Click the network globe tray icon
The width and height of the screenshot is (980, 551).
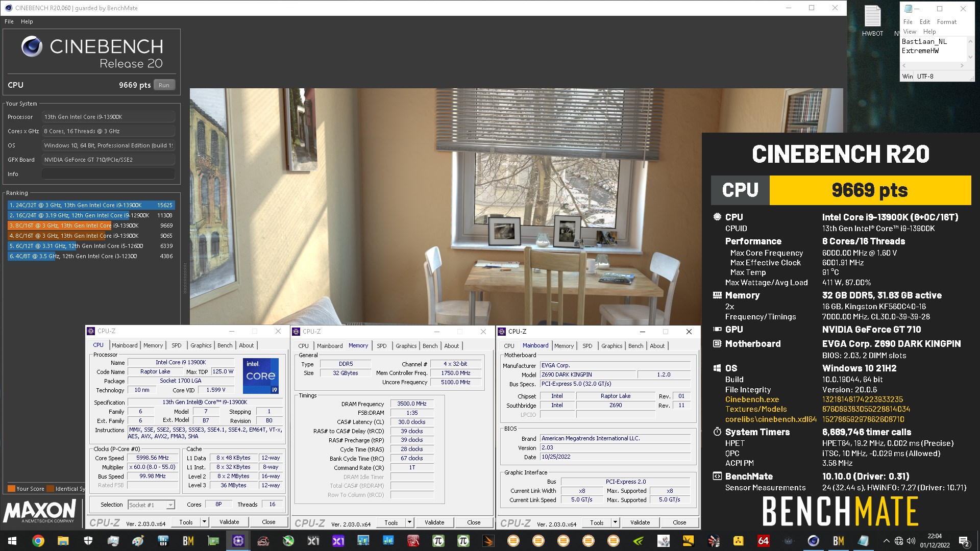point(899,541)
